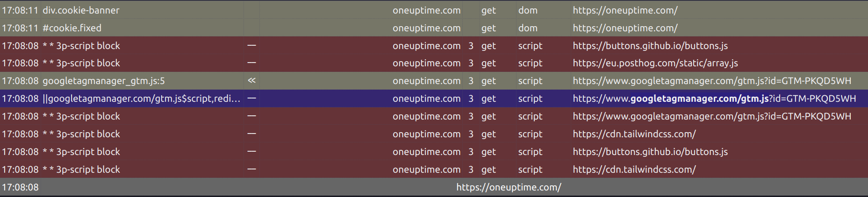Click the oneuptime.com URL in the #cookie.fixed row
868x197 pixels.
pos(625,28)
